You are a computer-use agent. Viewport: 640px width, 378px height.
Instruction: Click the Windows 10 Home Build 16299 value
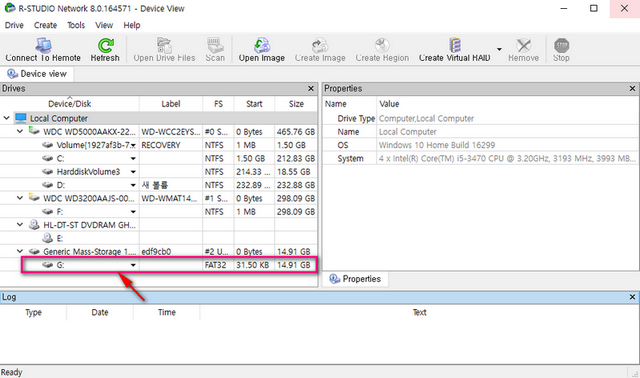click(x=437, y=145)
